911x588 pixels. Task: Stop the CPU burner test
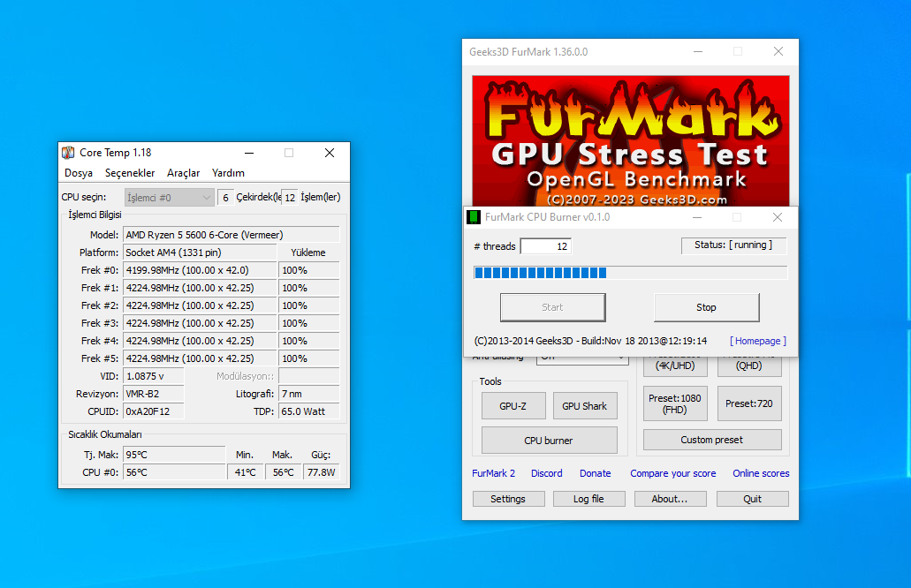[x=707, y=307]
